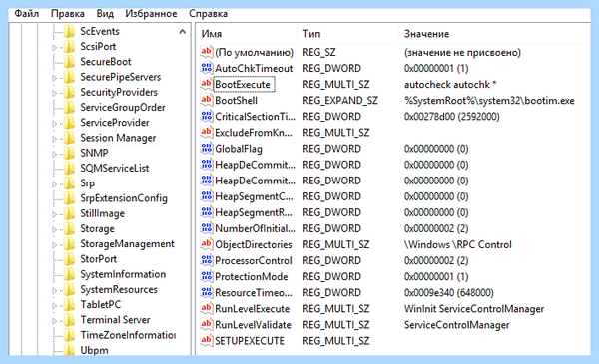This screenshot has width=599, height=364.
Task: Click the DWORD icon of GlobalFlag
Action: click(x=207, y=148)
